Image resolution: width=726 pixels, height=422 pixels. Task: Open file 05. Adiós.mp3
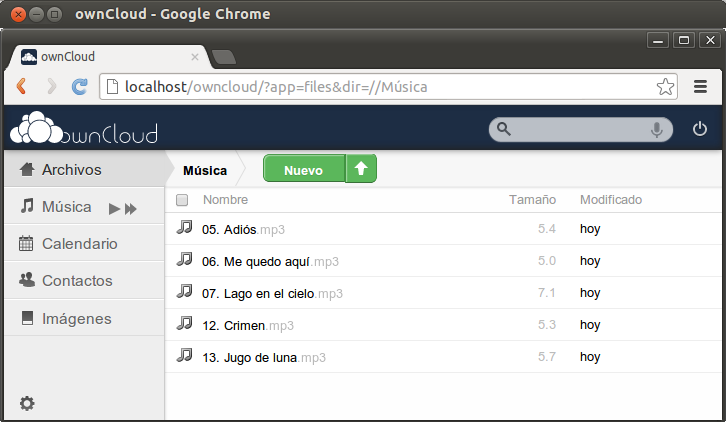point(244,229)
